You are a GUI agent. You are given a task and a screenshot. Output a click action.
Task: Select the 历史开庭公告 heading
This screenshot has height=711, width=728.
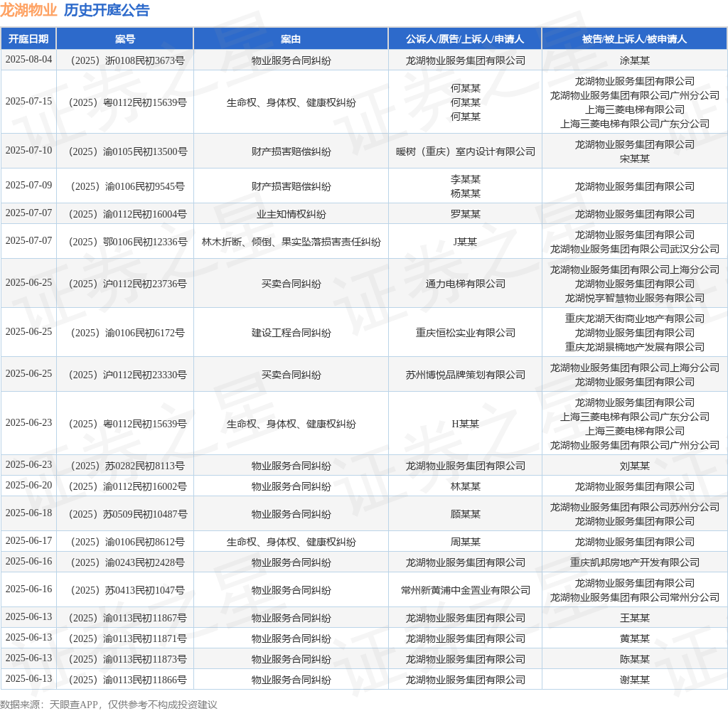pyautogui.click(x=107, y=10)
